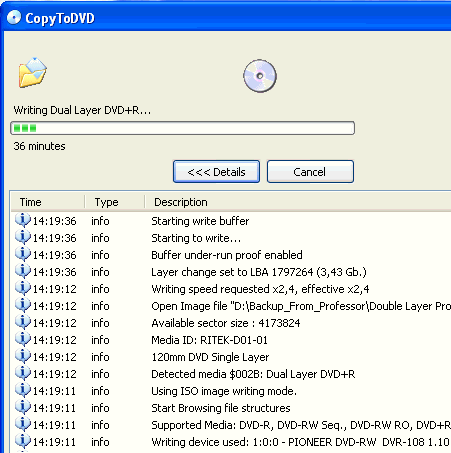Image resolution: width=451 pixels, height=453 pixels.
Task: Click info icon of 'Layer change set' row
Action: (x=23, y=271)
